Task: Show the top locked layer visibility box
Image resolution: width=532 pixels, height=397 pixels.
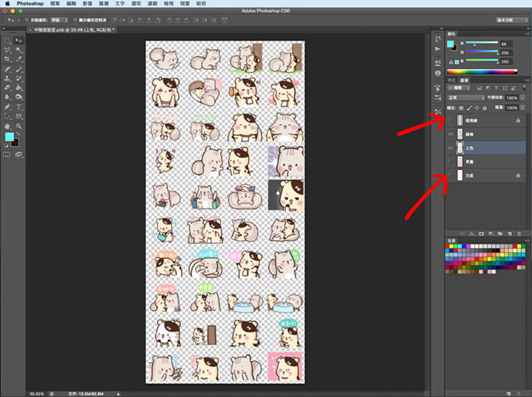Action: [451, 121]
